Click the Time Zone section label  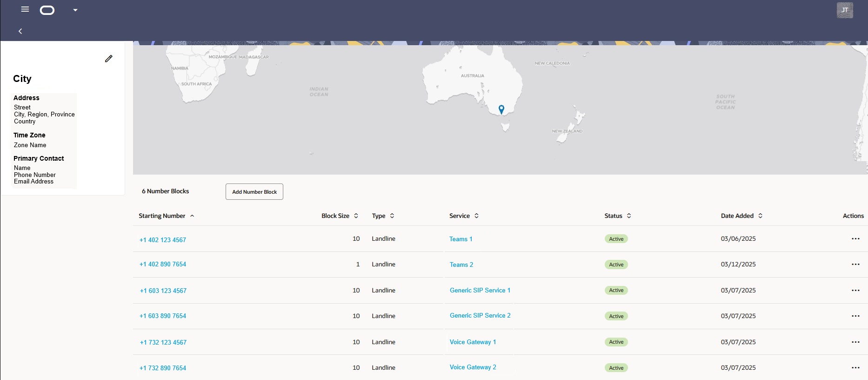[29, 136]
